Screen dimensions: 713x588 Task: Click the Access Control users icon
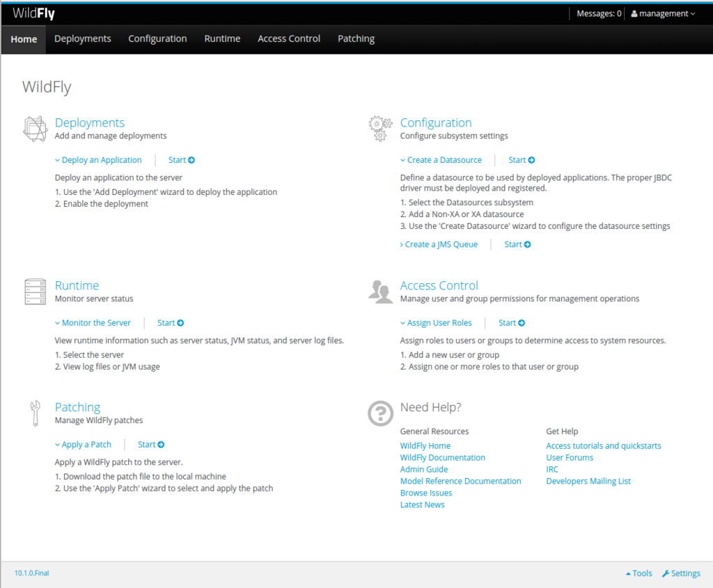[380, 292]
